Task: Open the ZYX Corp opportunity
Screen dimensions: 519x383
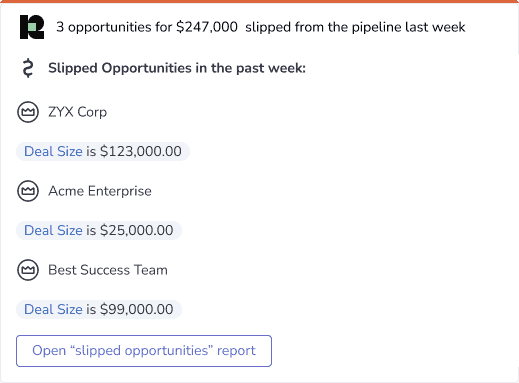Action: click(x=77, y=112)
